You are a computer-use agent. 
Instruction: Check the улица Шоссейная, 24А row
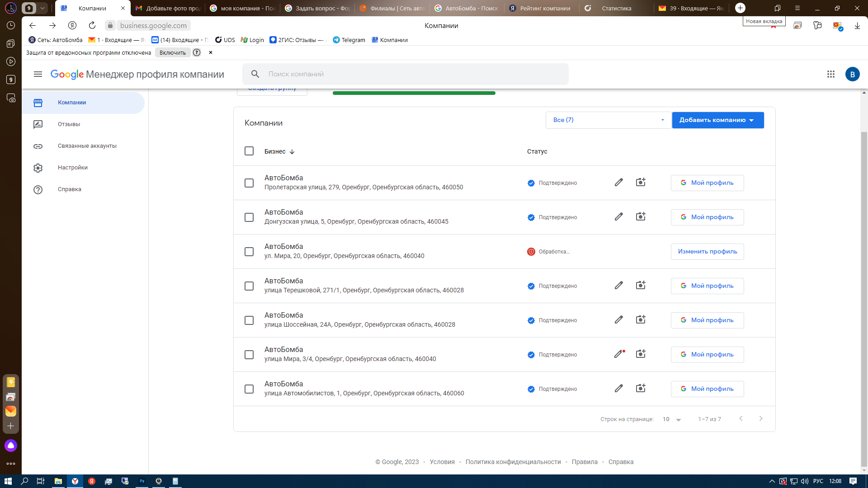click(x=249, y=320)
